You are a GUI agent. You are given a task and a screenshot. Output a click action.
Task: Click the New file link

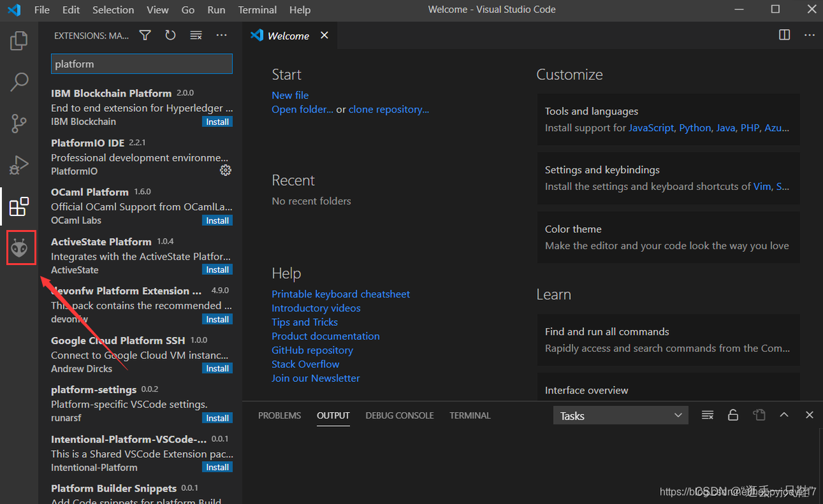(290, 95)
